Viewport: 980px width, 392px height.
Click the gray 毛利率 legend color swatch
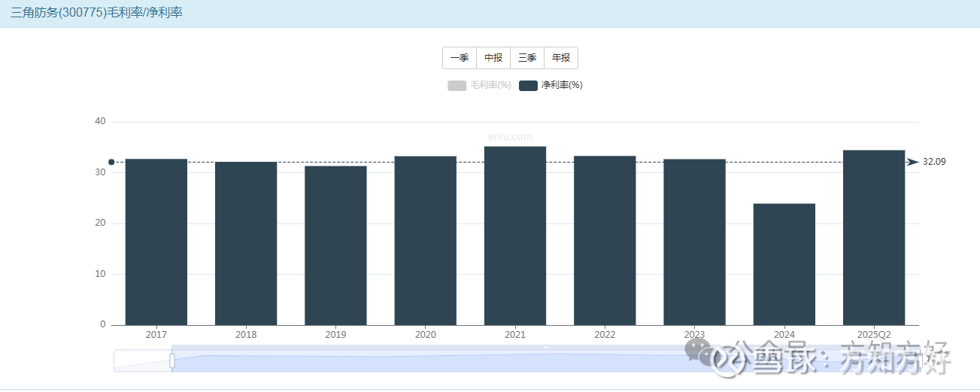(x=457, y=86)
